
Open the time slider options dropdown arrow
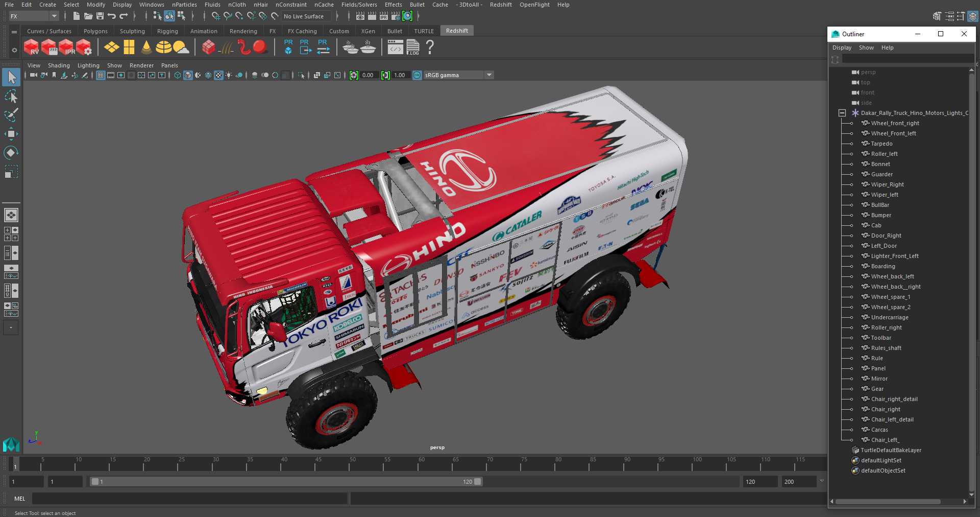tap(822, 481)
